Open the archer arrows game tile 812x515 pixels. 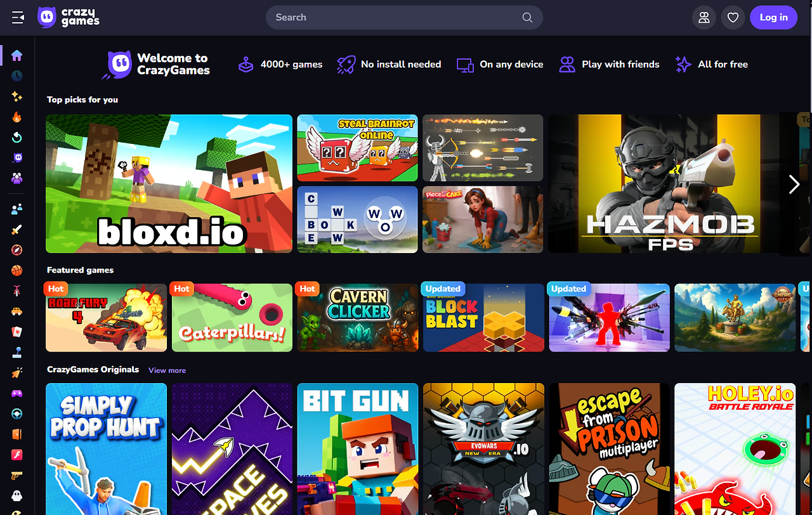(x=483, y=148)
